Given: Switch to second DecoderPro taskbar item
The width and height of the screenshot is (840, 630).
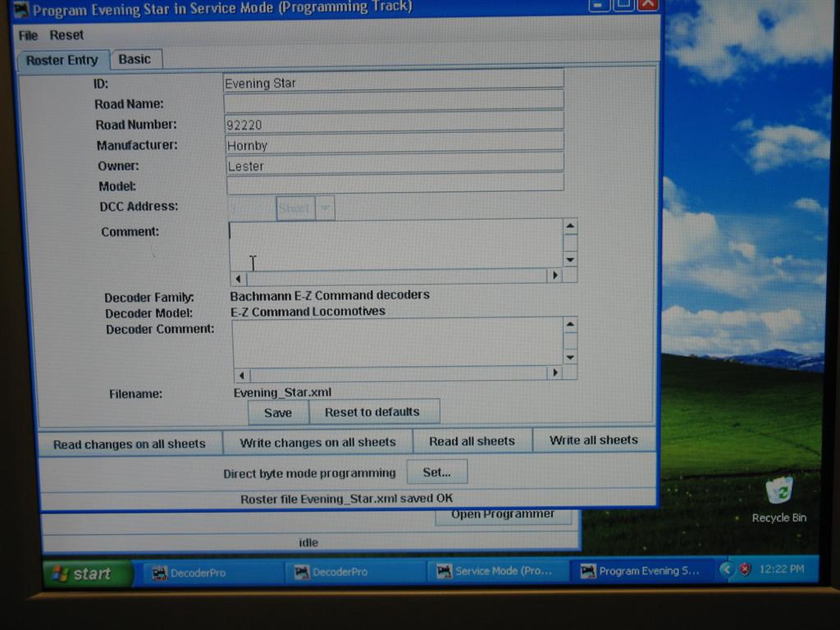Looking at the screenshot, I should point(354,572).
